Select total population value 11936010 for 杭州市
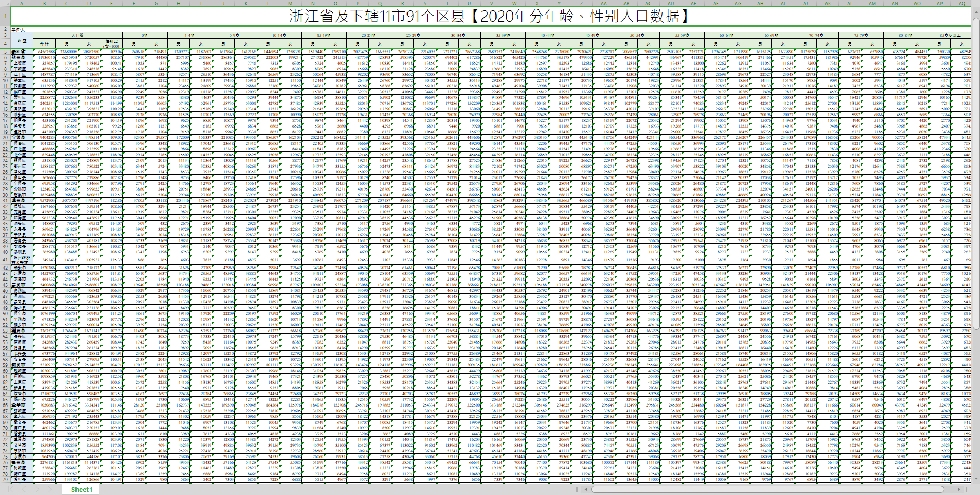 (x=44, y=57)
